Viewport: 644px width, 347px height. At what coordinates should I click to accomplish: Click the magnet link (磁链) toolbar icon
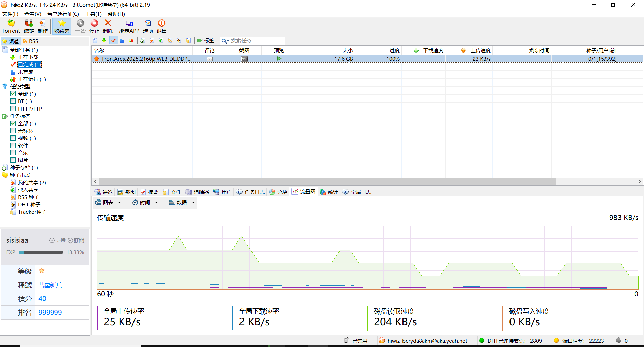(29, 23)
